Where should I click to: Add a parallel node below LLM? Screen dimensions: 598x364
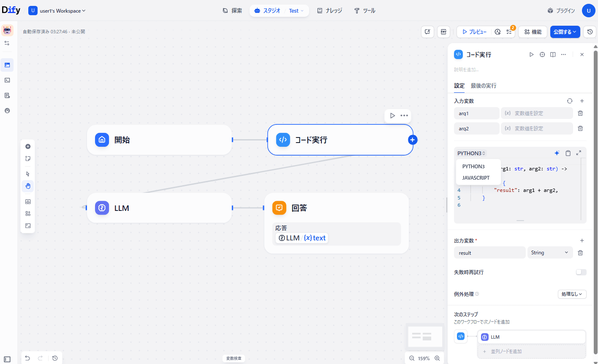(506, 351)
